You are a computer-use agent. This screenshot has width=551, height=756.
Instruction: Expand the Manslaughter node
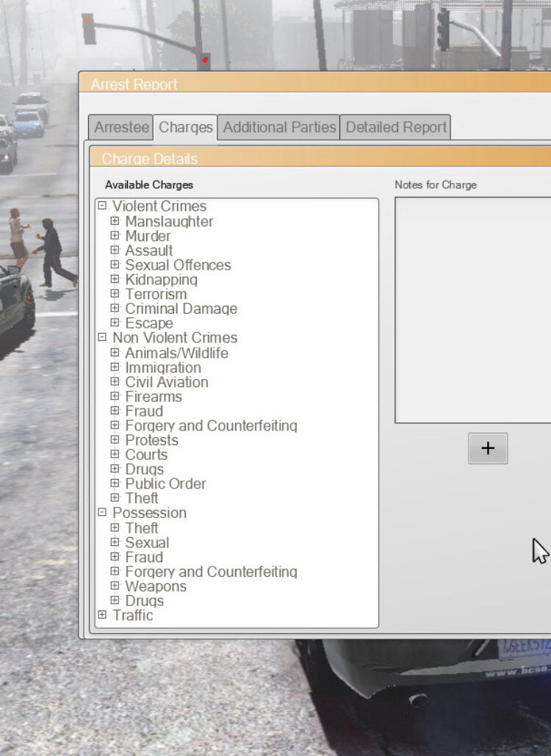pos(115,221)
